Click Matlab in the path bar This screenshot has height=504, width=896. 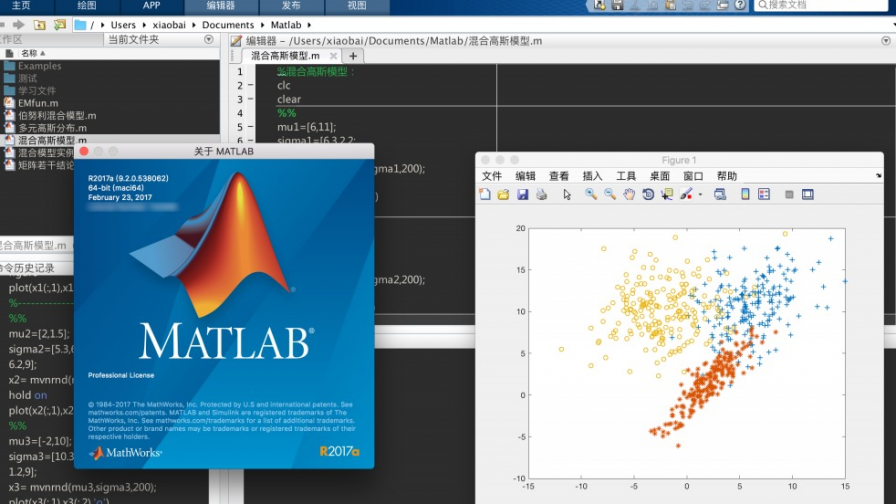[x=286, y=25]
